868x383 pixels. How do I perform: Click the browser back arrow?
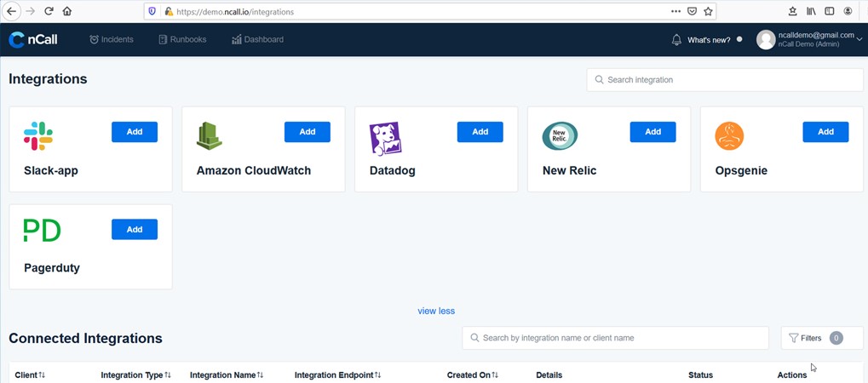[11, 11]
